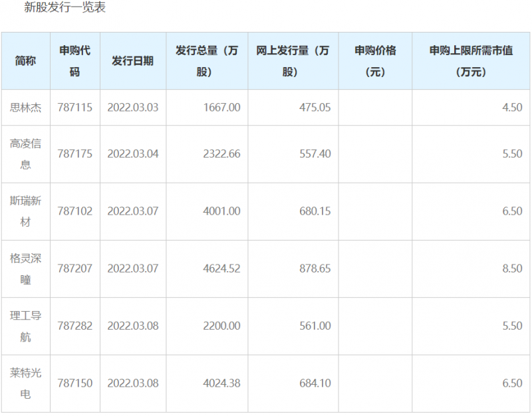Click online issuance value 878.65
This screenshot has height=416, width=532.
pos(315,268)
